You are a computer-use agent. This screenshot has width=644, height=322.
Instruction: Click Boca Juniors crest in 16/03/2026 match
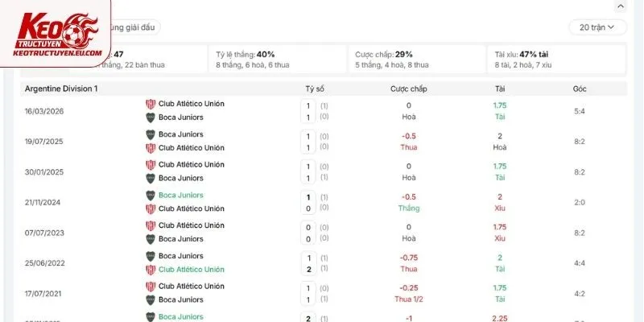point(151,118)
